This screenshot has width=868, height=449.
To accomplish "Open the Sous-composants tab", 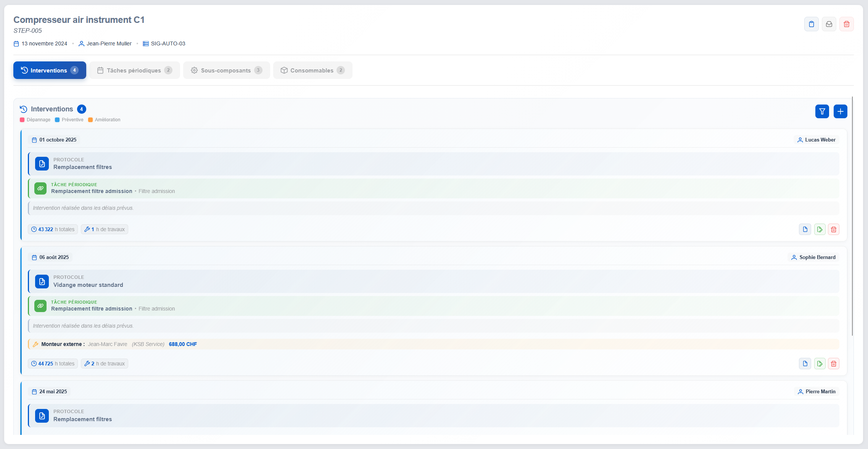I will pyautogui.click(x=226, y=70).
